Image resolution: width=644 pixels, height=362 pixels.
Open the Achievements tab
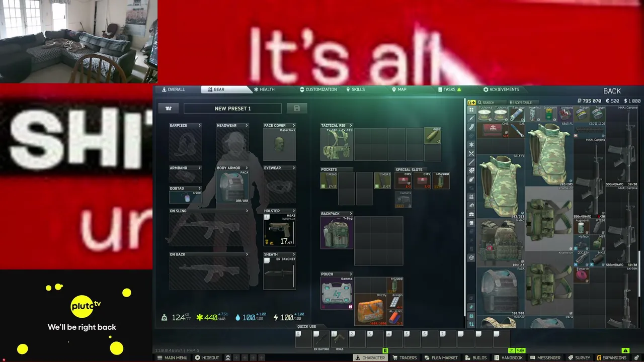pos(501,89)
